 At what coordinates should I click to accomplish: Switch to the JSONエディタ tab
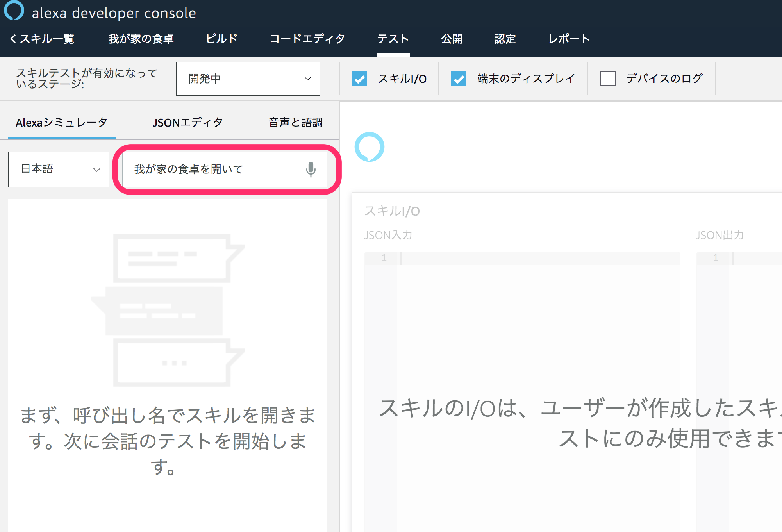187,123
